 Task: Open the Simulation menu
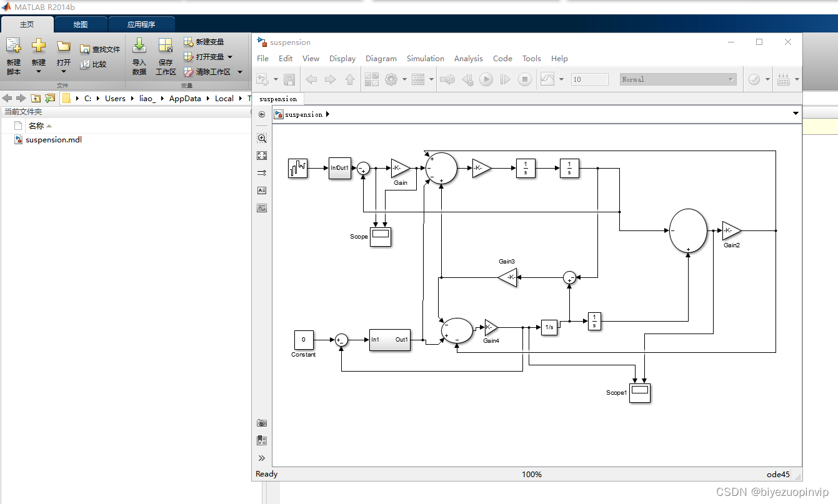point(426,58)
